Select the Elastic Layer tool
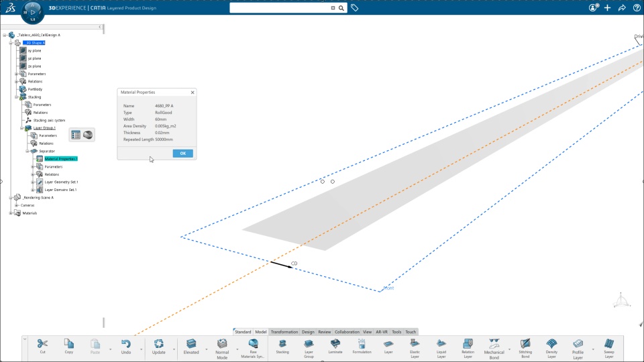This screenshot has height=362, width=644. pos(415,349)
